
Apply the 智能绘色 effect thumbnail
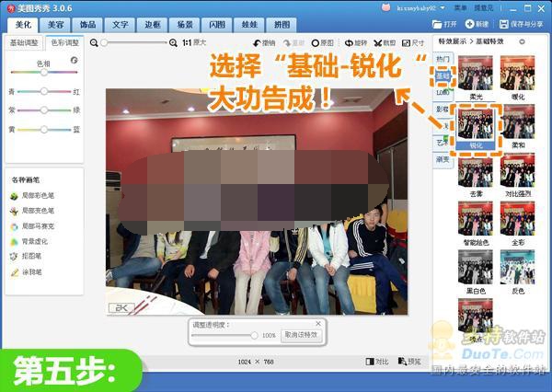click(x=476, y=219)
